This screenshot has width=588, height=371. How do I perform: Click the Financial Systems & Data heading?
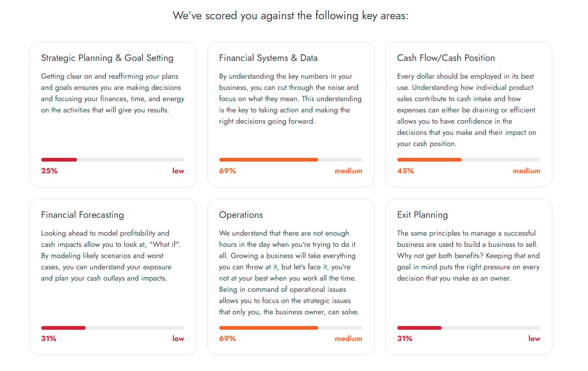click(268, 58)
